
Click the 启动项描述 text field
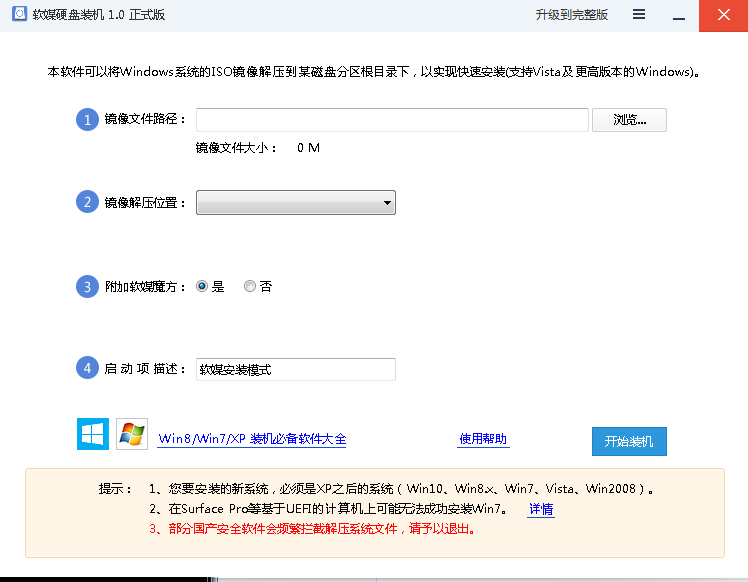pyautogui.click(x=296, y=369)
